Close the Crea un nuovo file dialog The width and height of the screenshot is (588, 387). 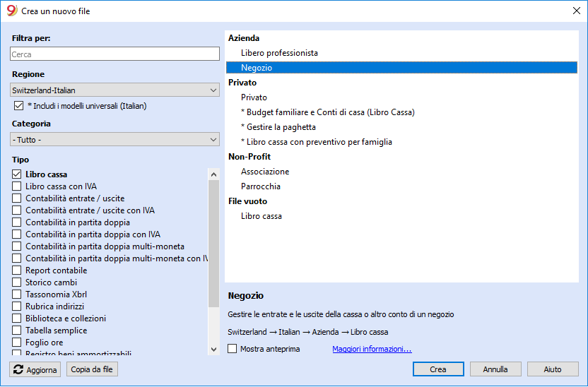pos(577,11)
